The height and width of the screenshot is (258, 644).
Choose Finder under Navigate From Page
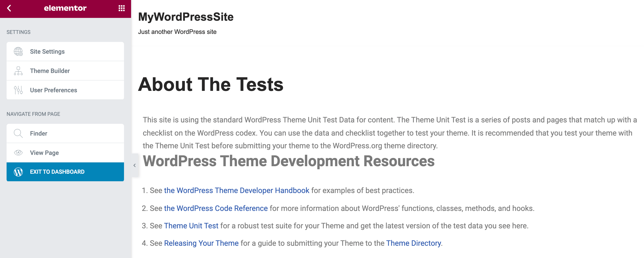pos(39,133)
